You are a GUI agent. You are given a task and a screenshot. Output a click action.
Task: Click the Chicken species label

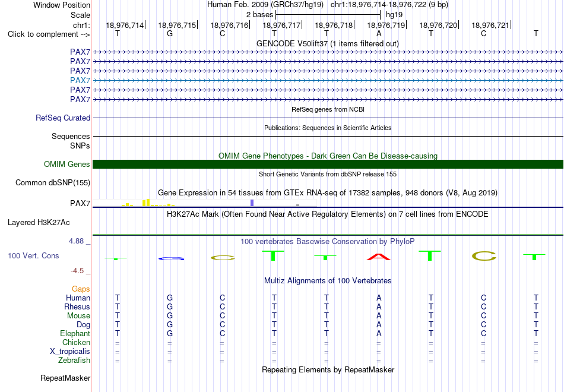tap(76, 342)
